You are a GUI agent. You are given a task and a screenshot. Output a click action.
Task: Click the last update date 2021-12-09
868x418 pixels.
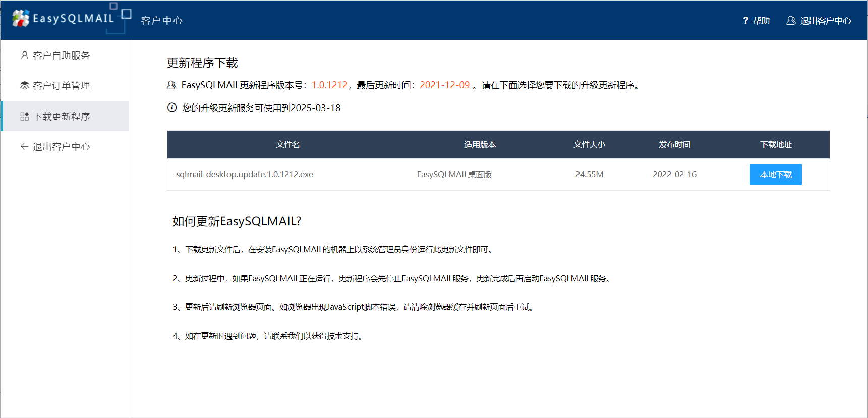(x=445, y=85)
